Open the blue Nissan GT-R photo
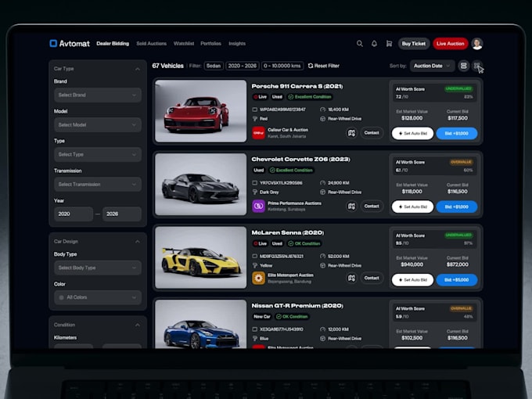Image resolution: width=532 pixels, height=399 pixels. (x=201, y=324)
